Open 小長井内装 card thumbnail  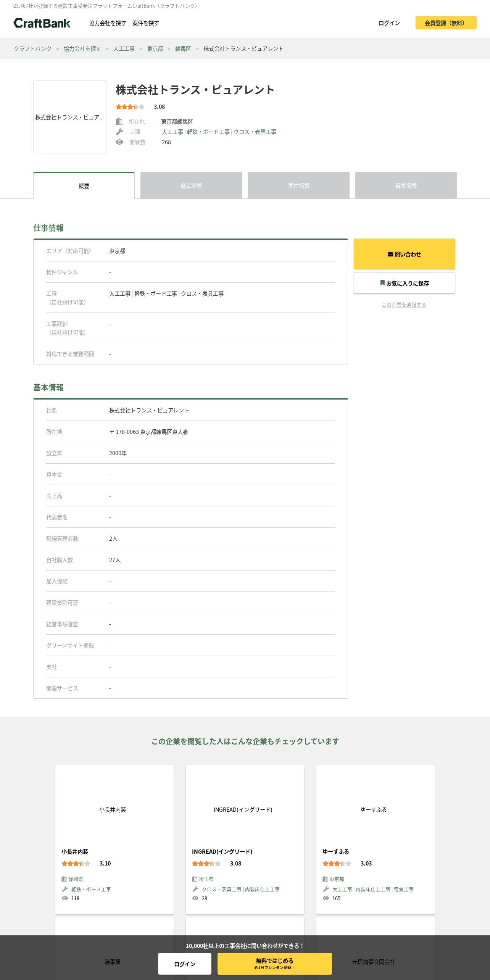click(x=114, y=805)
